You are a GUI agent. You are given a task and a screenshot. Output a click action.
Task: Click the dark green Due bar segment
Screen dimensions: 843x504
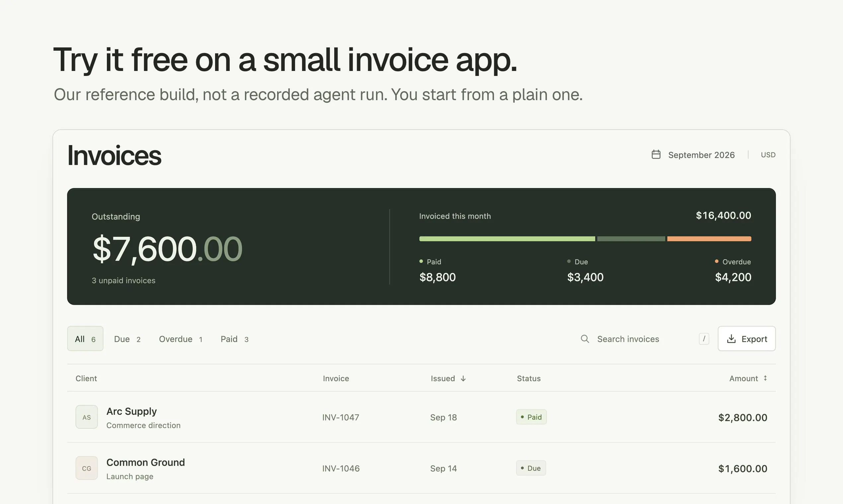(x=631, y=239)
